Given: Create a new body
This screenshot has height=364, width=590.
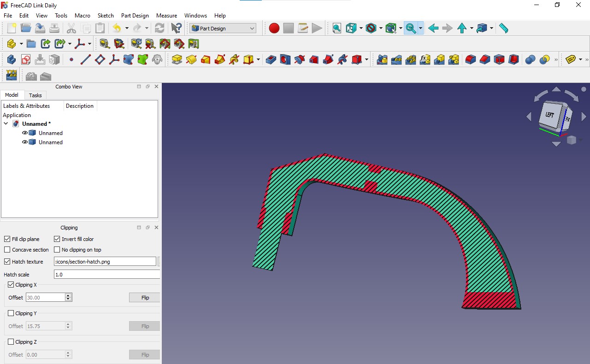Looking at the screenshot, I should (x=11, y=59).
